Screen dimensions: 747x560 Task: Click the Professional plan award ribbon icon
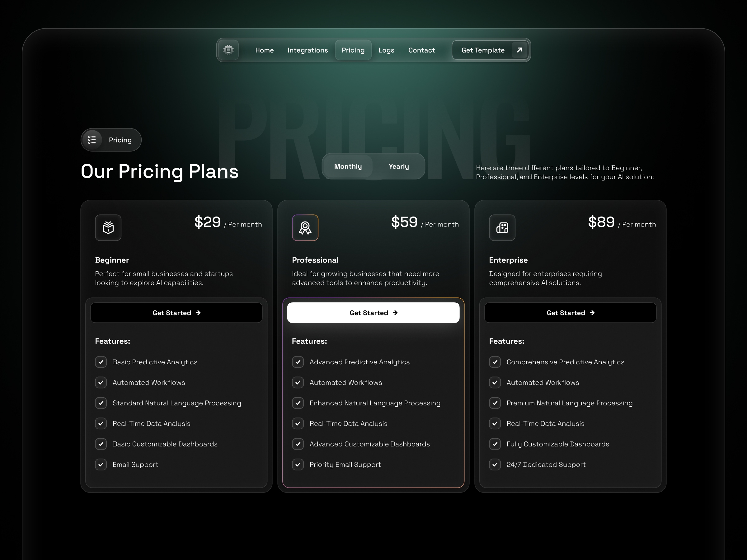pyautogui.click(x=305, y=227)
